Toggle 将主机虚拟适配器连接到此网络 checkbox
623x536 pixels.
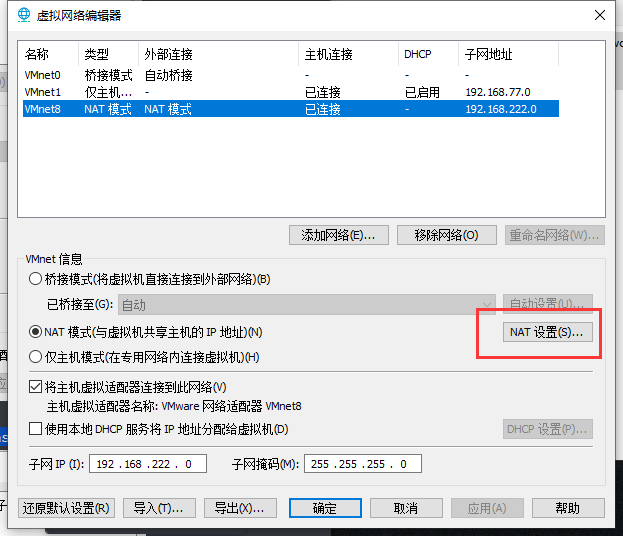pos(35,387)
